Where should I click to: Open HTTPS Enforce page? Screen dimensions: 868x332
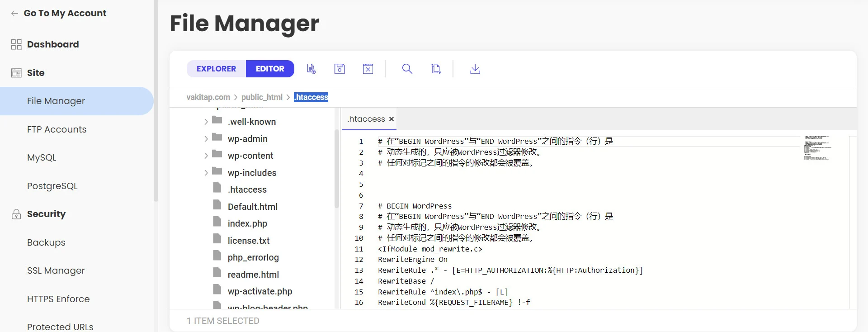pyautogui.click(x=58, y=299)
